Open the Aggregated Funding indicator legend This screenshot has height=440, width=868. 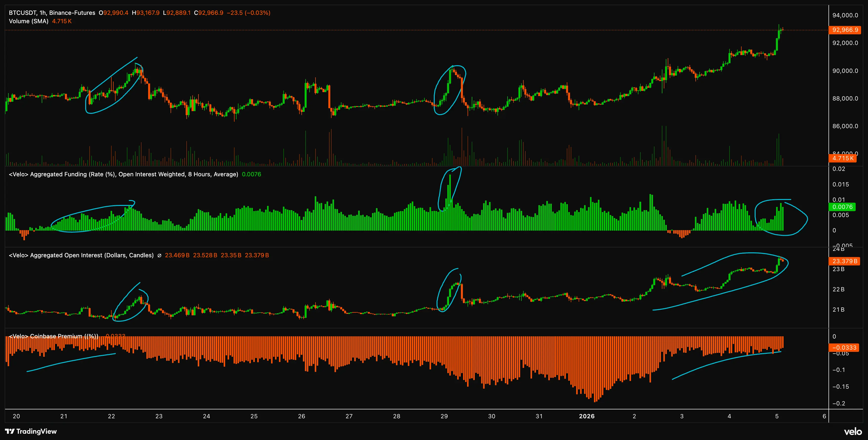123,174
